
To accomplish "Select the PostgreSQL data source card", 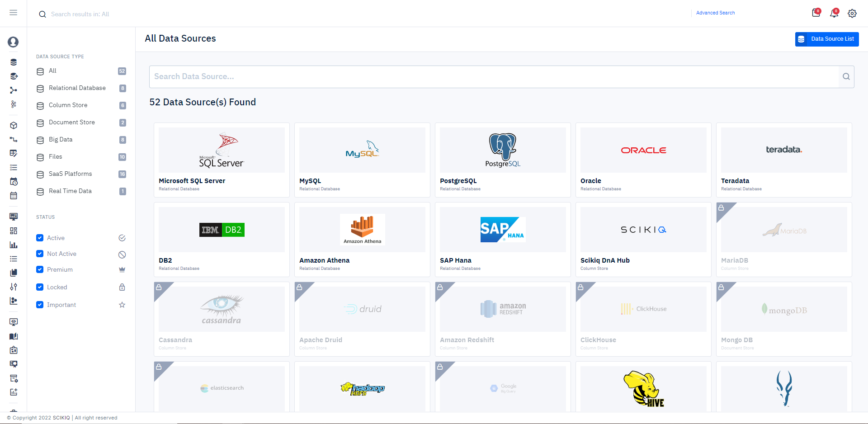I will pyautogui.click(x=503, y=160).
